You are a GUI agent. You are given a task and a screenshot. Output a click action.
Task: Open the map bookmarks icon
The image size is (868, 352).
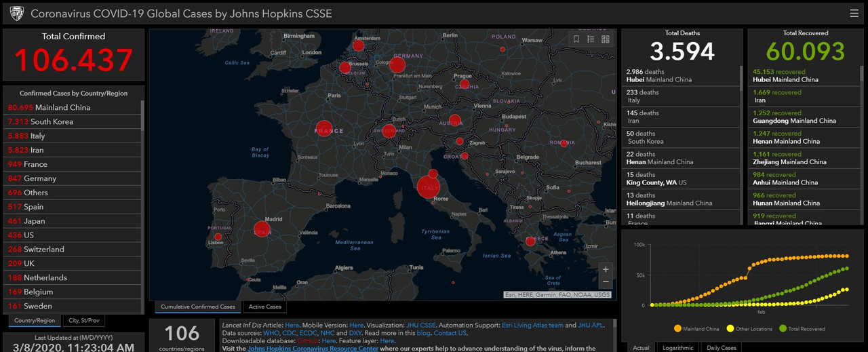point(576,39)
